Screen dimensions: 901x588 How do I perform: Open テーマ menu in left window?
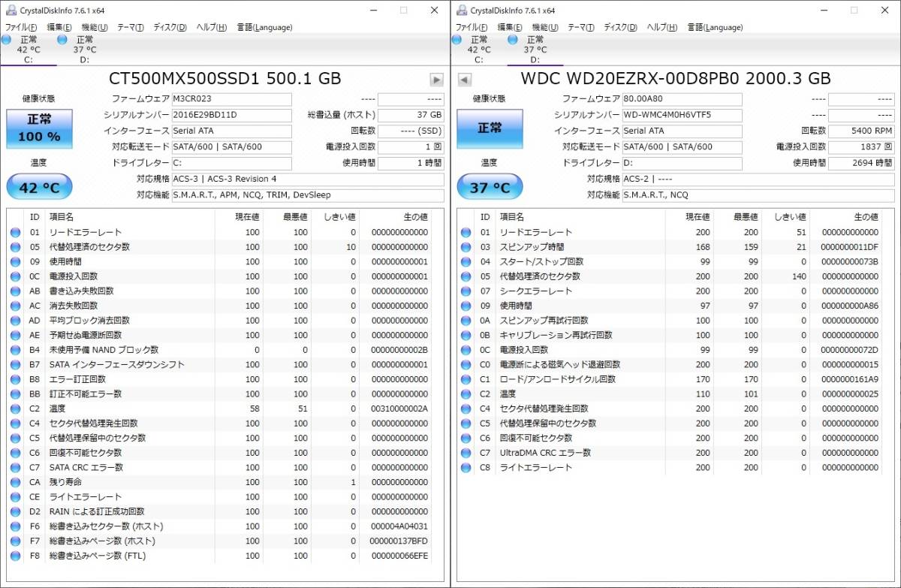tap(130, 28)
